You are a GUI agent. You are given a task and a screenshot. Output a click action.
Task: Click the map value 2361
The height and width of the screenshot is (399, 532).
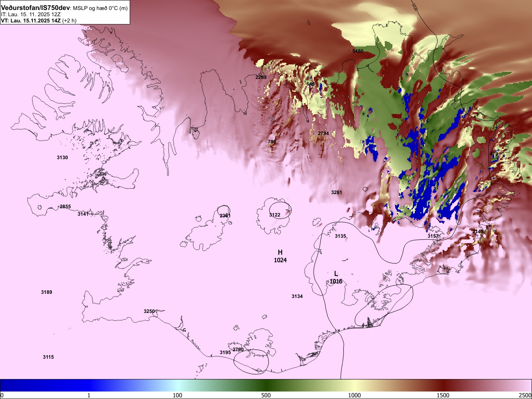coord(225,216)
